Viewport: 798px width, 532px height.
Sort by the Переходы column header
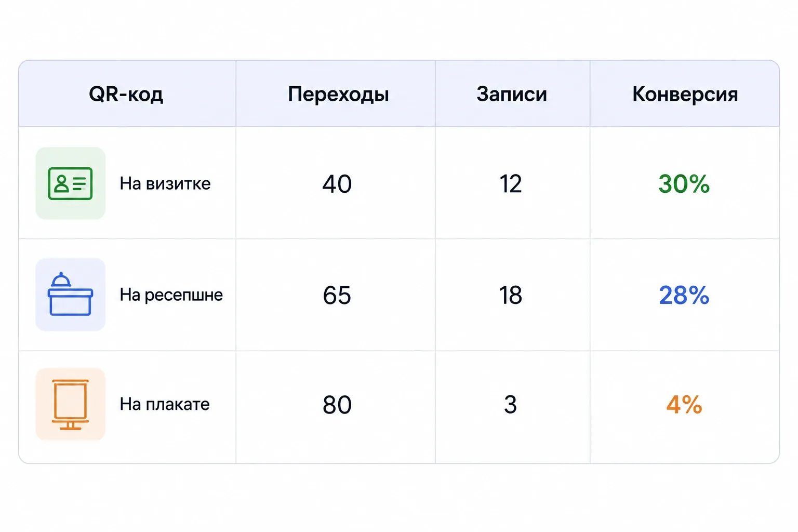click(339, 94)
